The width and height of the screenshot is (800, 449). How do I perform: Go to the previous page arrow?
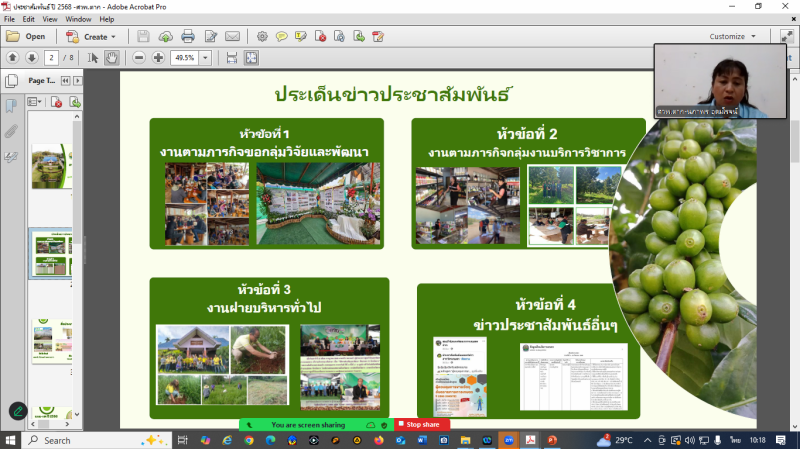pos(13,57)
